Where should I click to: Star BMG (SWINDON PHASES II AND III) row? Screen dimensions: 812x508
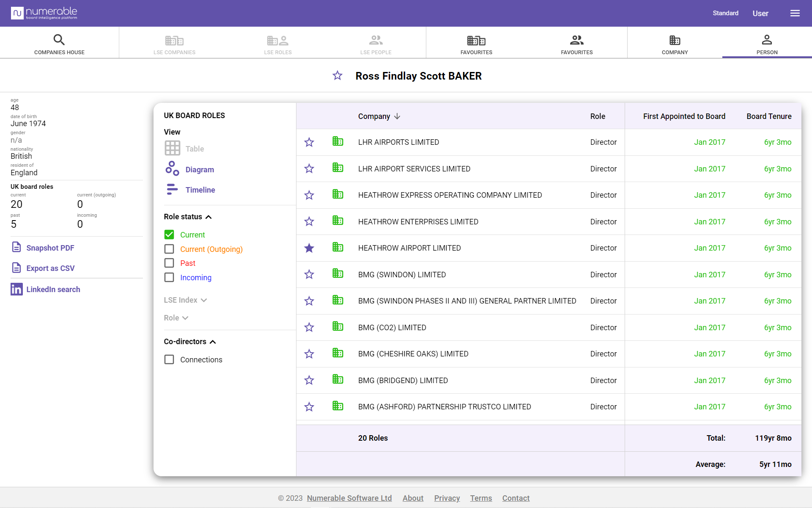(x=309, y=301)
